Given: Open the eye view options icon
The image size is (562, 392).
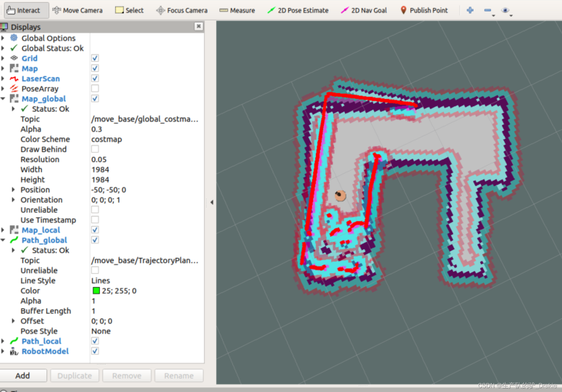Looking at the screenshot, I should pos(505,10).
